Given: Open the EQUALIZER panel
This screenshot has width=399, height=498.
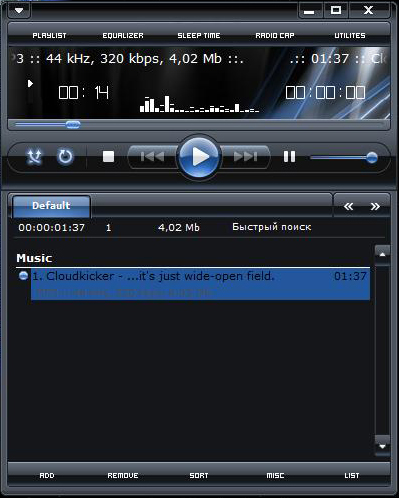Looking at the screenshot, I should (x=123, y=35).
